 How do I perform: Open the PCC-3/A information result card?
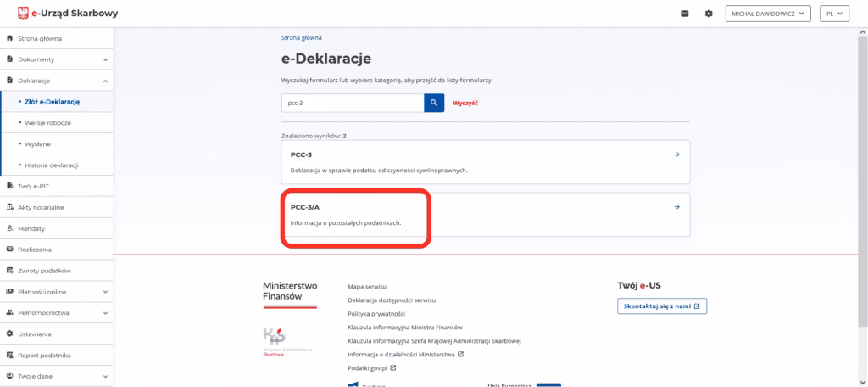(x=486, y=215)
